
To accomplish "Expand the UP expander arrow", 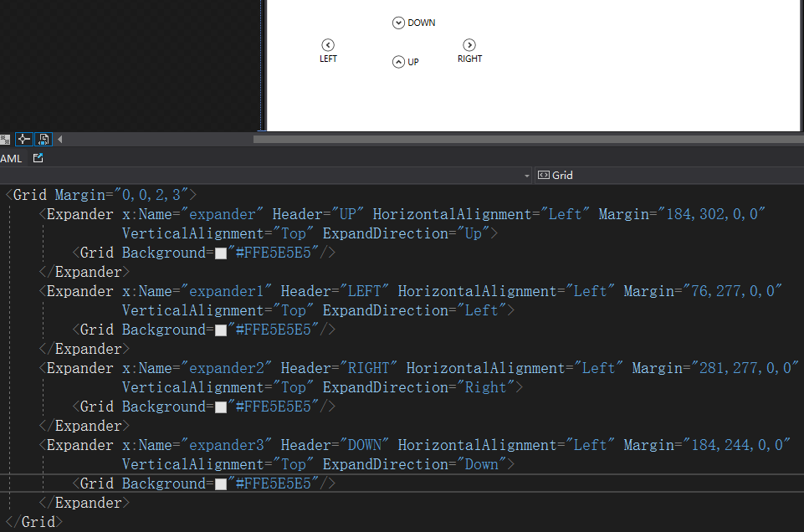I will [398, 62].
